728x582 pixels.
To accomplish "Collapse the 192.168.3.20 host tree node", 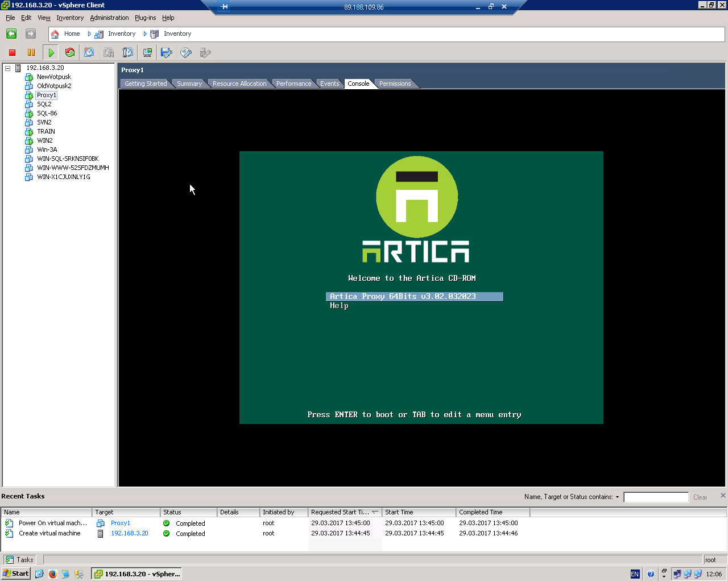I will tap(8, 68).
